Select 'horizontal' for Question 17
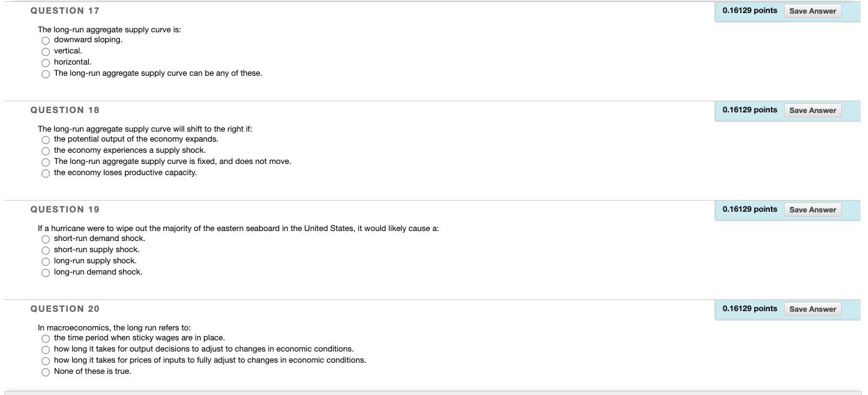The image size is (868, 395). tap(45, 63)
